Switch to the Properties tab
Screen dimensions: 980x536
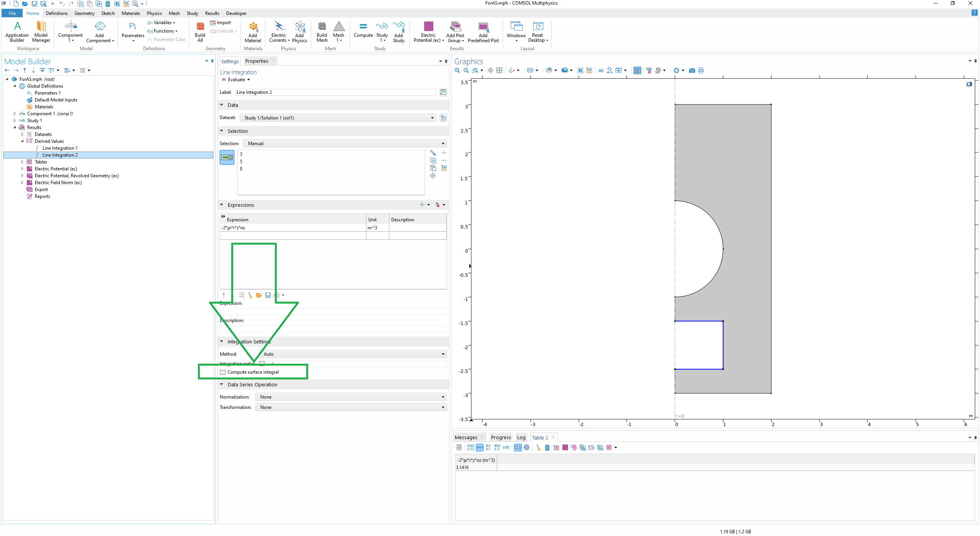[x=256, y=61]
